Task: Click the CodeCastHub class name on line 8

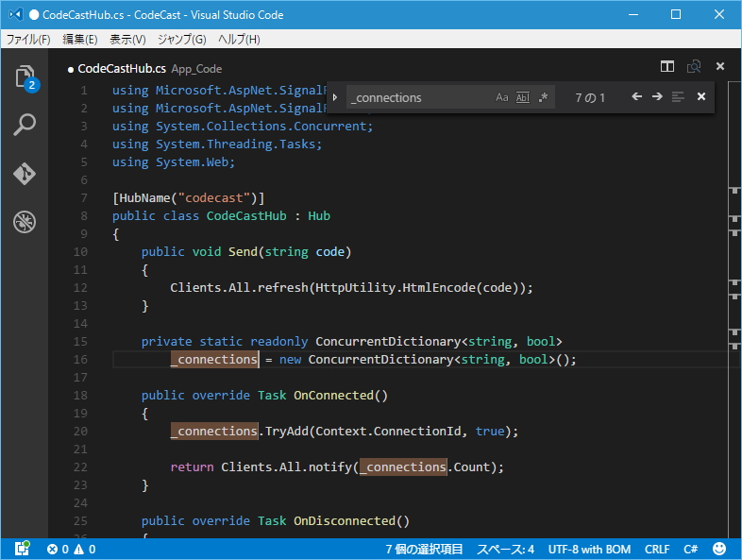Action: pyautogui.click(x=246, y=216)
